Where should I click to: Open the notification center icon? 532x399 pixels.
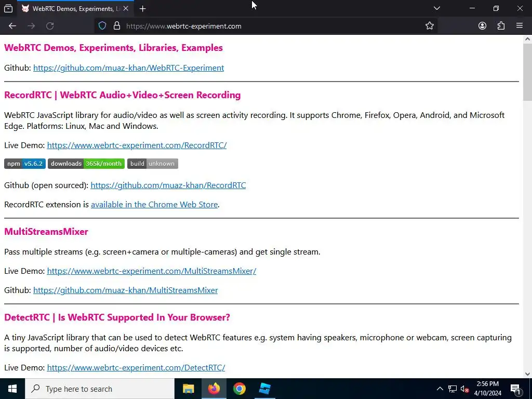(515, 389)
